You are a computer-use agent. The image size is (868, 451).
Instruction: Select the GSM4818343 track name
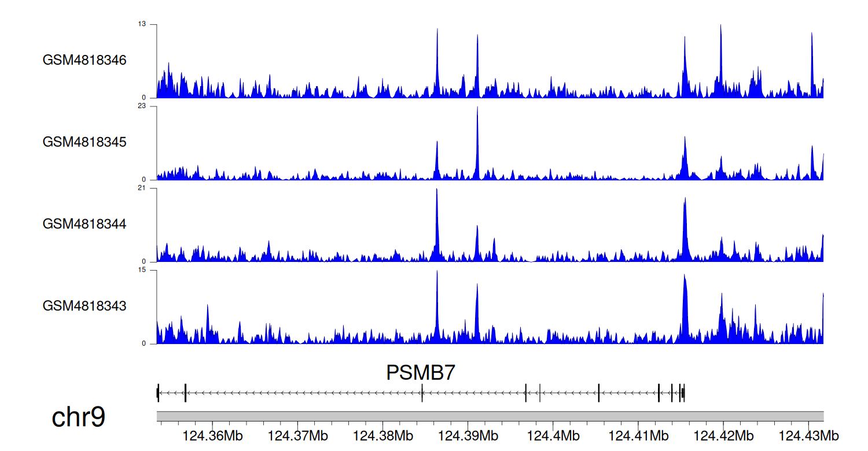(x=84, y=306)
